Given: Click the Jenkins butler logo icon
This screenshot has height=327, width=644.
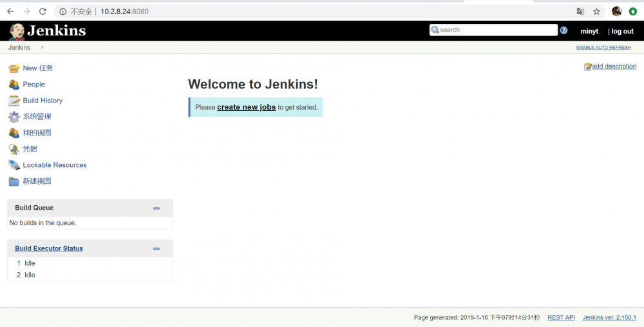Looking at the screenshot, I should coord(17,32).
